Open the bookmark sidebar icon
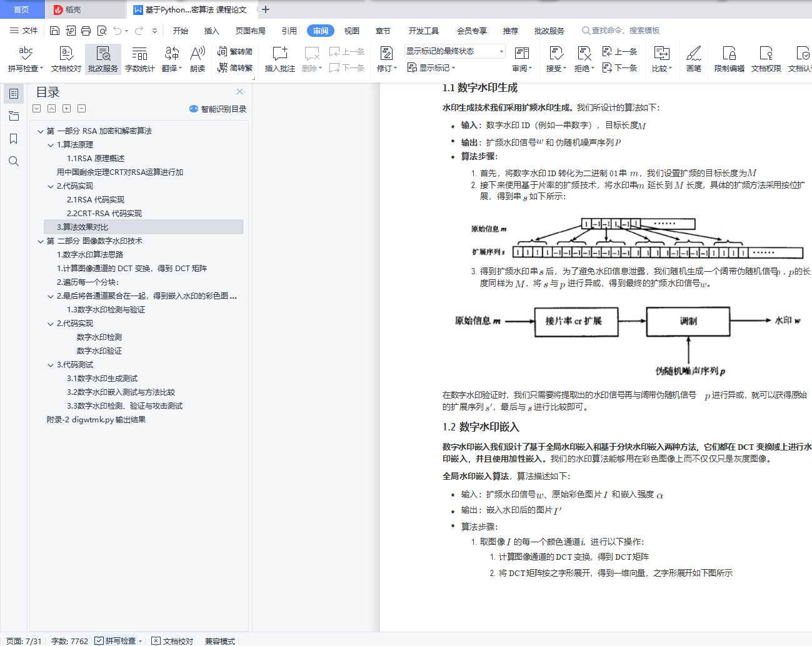Screen dimensions: 812x646 point(14,139)
